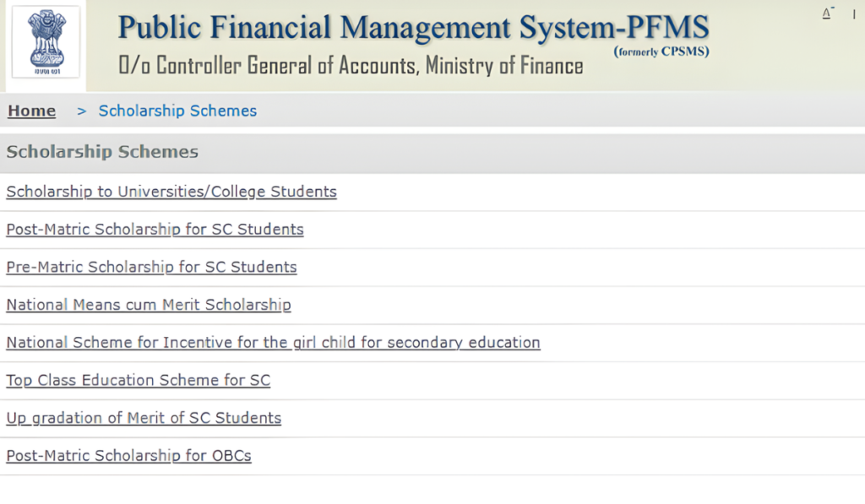Viewport: 865px width, 504px height.
Task: Open Scholarship to Universities/College Students
Action: [171, 192]
